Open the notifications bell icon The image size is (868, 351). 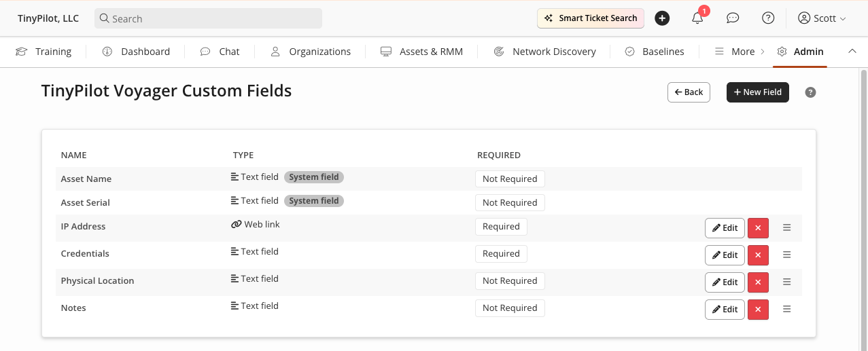pyautogui.click(x=697, y=18)
